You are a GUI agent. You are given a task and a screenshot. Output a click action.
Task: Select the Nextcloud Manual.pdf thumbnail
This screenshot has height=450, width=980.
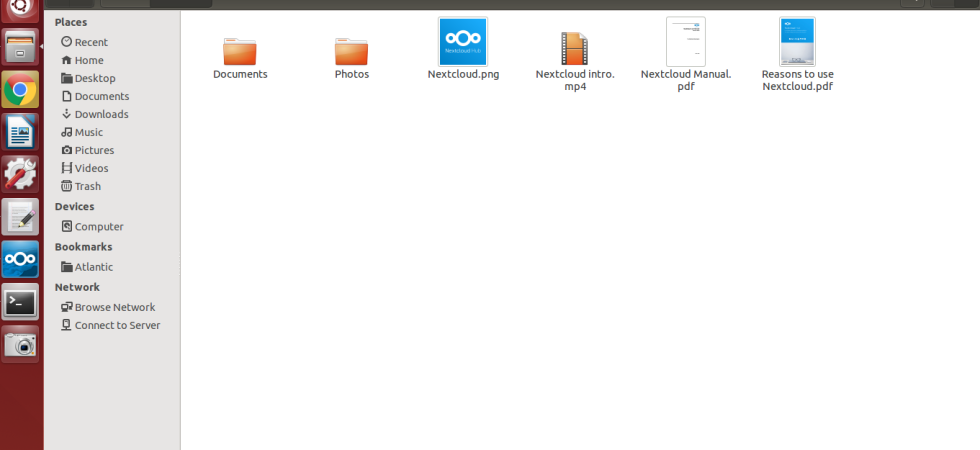click(686, 41)
